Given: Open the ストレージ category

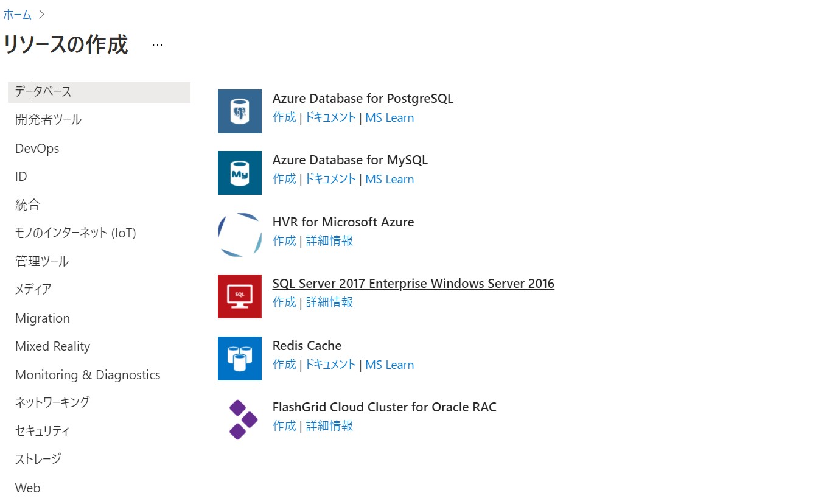Looking at the screenshot, I should point(38,459).
